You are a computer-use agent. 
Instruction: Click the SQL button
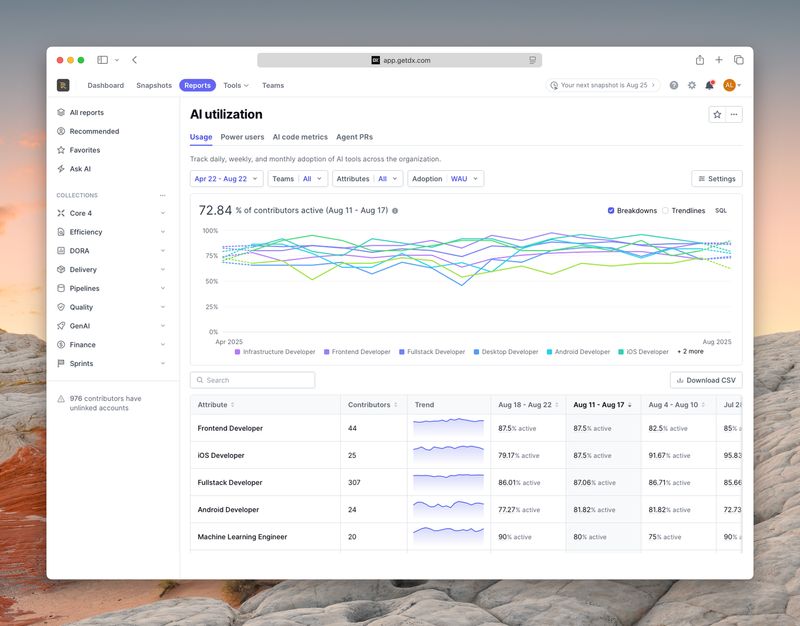point(721,211)
